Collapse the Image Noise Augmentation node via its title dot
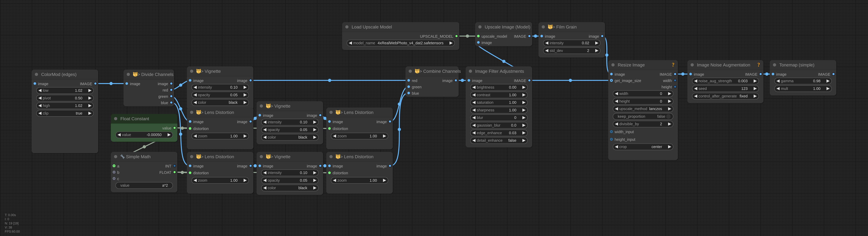The height and width of the screenshot is (236, 868). (692, 65)
